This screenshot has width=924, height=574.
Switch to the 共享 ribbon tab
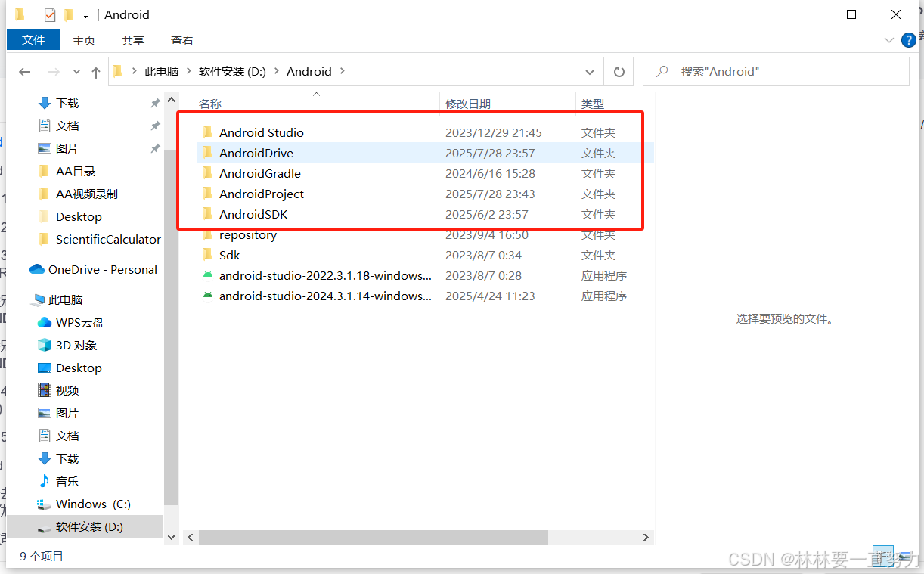133,41
